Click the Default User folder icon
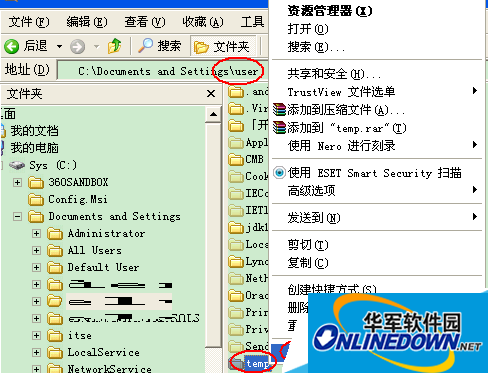Screen dimensions: 488x373 pos(55,268)
